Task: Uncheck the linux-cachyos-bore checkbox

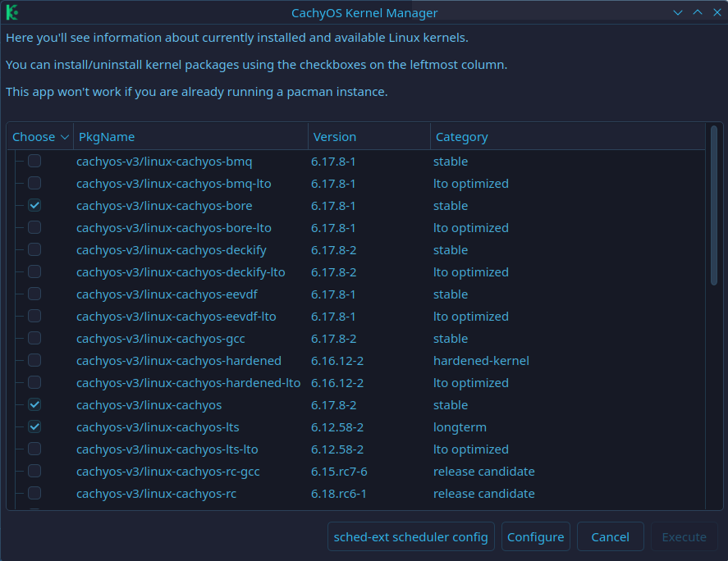Action: click(x=34, y=205)
